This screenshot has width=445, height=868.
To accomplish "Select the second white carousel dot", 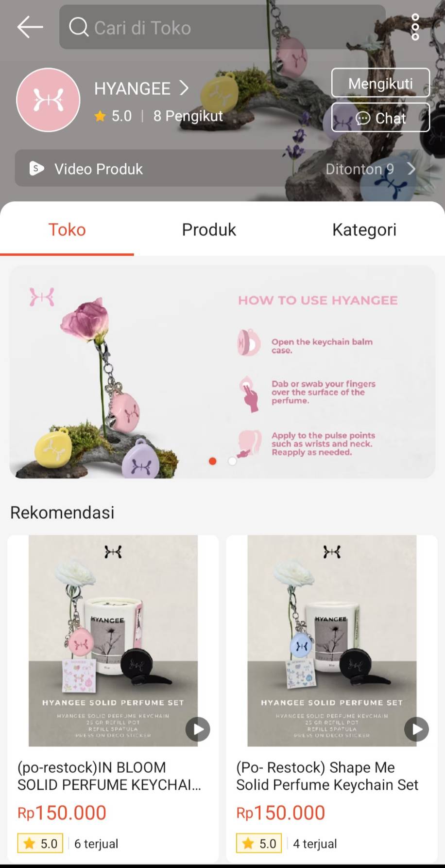I will click(x=232, y=461).
